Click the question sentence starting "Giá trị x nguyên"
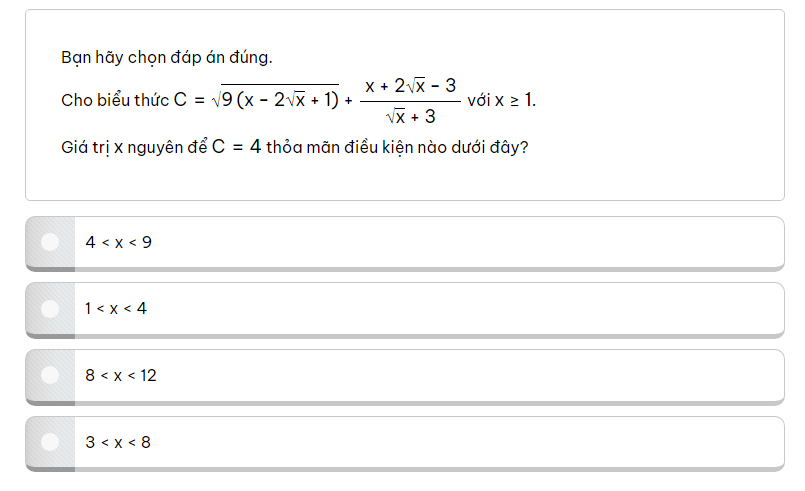Viewport: 805px width, 491px height. click(295, 147)
